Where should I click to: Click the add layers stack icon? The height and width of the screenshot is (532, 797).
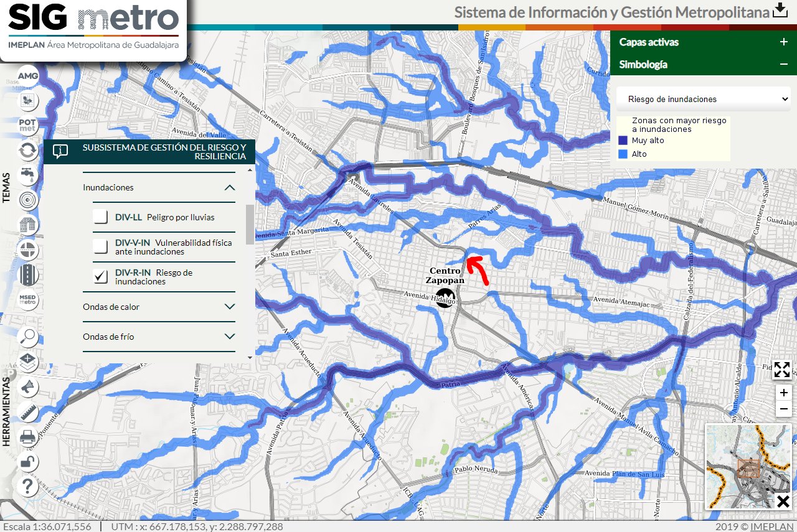28,361
